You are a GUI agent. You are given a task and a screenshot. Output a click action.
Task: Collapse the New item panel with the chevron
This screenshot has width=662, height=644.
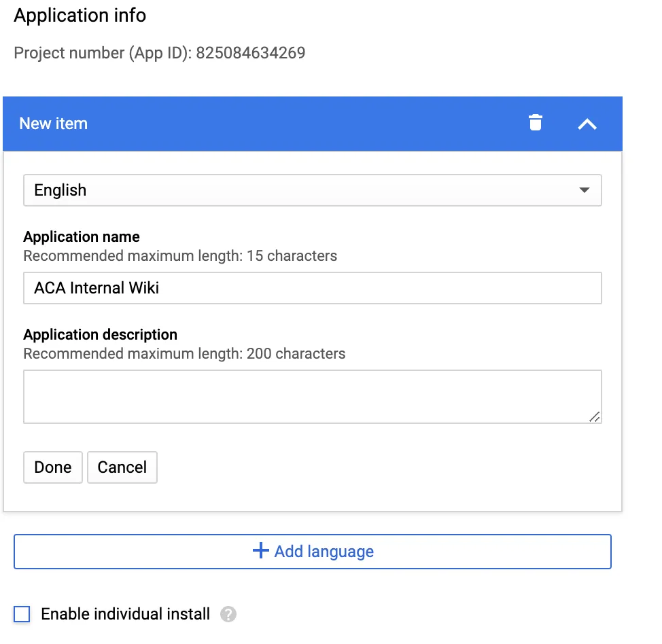(x=587, y=124)
